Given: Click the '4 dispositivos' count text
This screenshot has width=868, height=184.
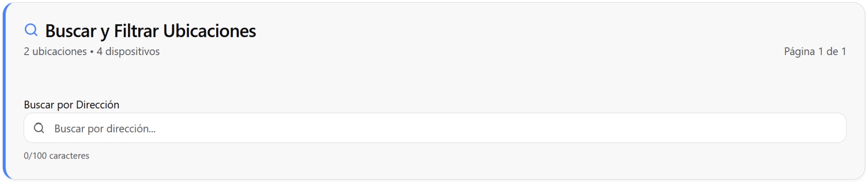Looking at the screenshot, I should pos(128,51).
